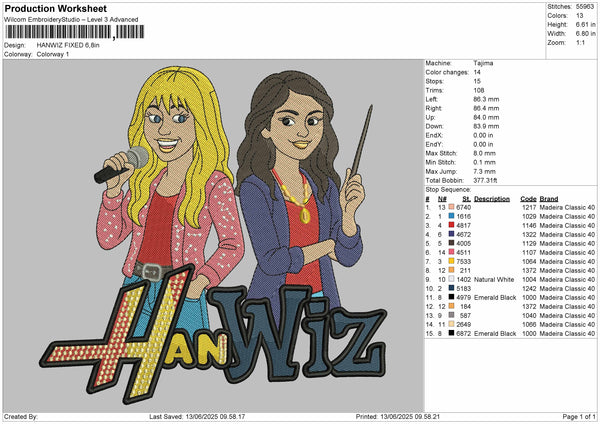
Task: Click the Color changes value '14'
Action: [477, 72]
